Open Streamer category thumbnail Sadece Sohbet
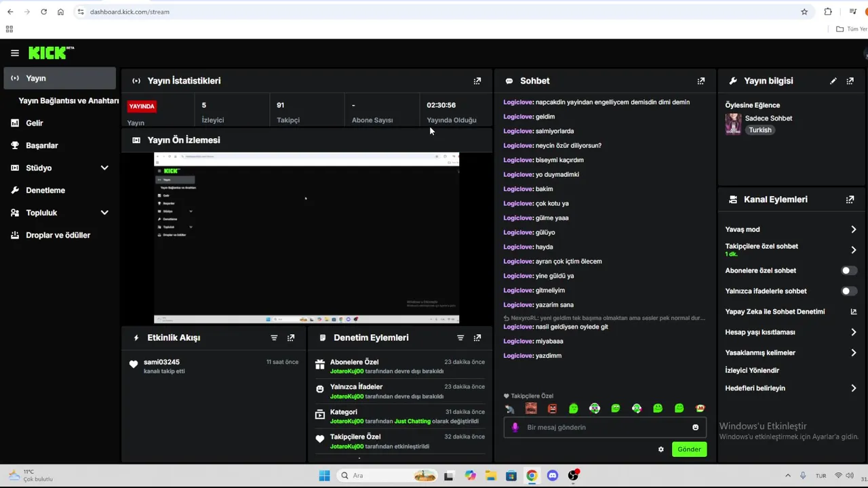868x488 pixels. [733, 124]
